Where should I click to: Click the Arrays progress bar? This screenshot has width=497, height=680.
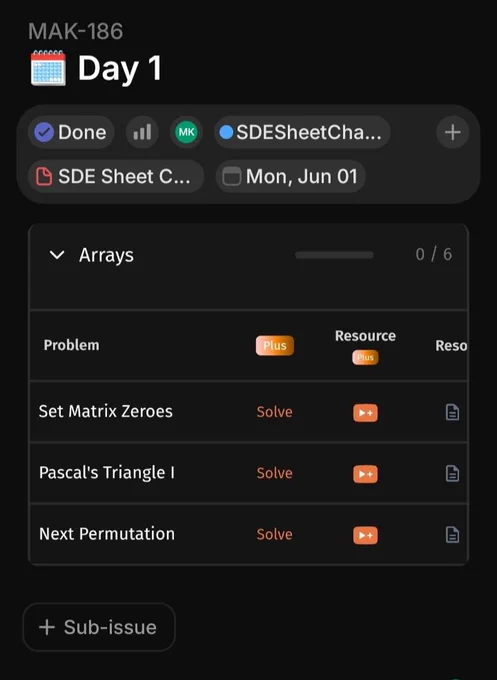(x=334, y=255)
